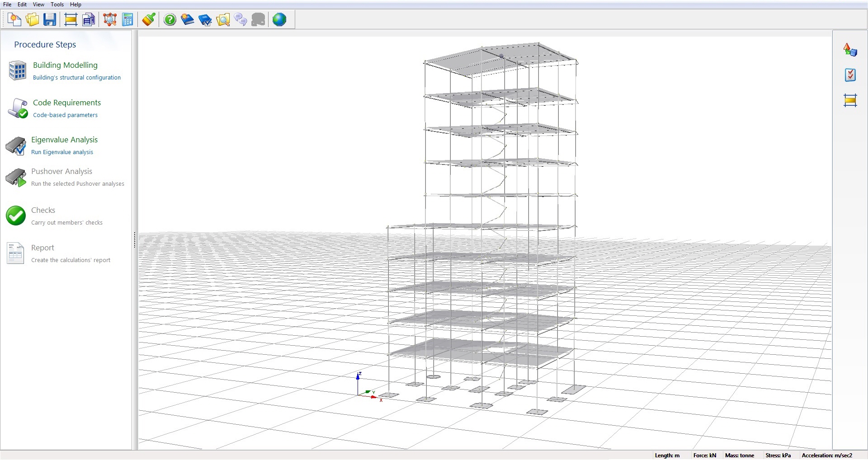
Task: Open the calculator utility icon
Action: coord(127,19)
